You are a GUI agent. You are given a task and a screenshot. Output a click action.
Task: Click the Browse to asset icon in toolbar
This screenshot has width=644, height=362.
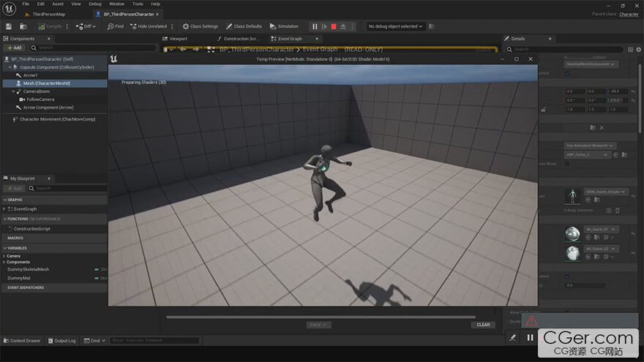pos(23,26)
